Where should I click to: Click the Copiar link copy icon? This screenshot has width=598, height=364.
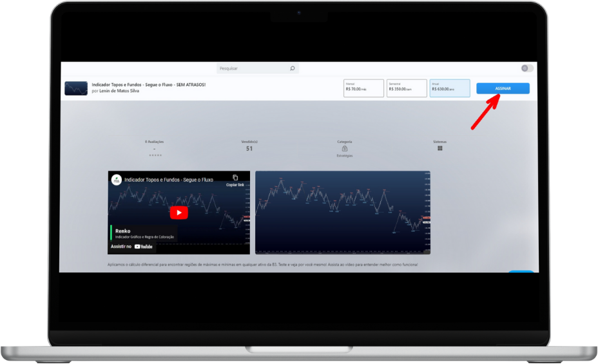pos(235,178)
